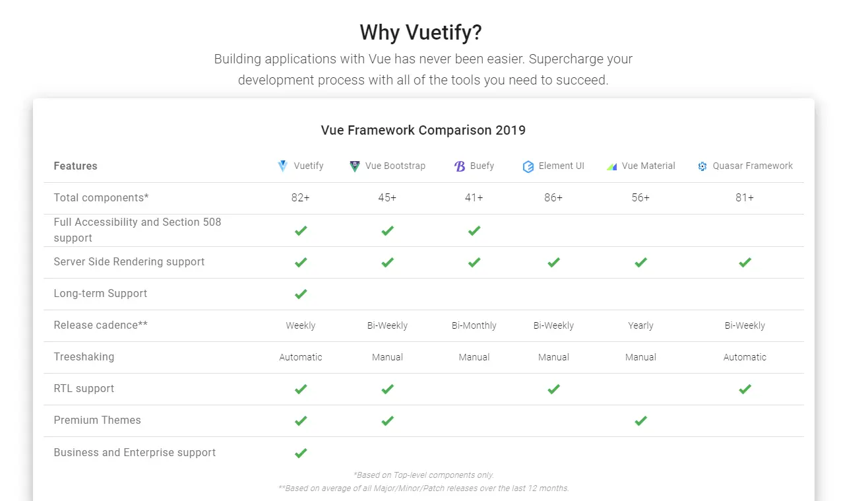Click Vuetify's Weekly release cadence cell

301,325
